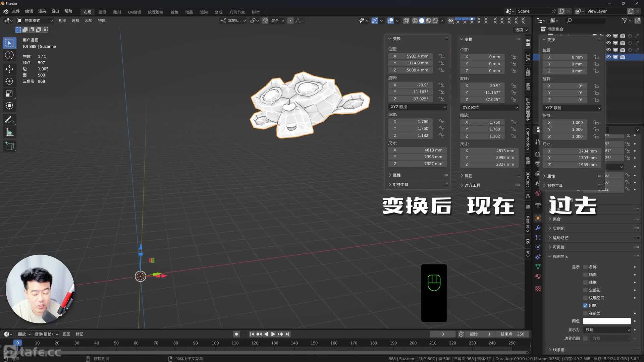
Task: Activate the Measure tool
Action: [9, 132]
